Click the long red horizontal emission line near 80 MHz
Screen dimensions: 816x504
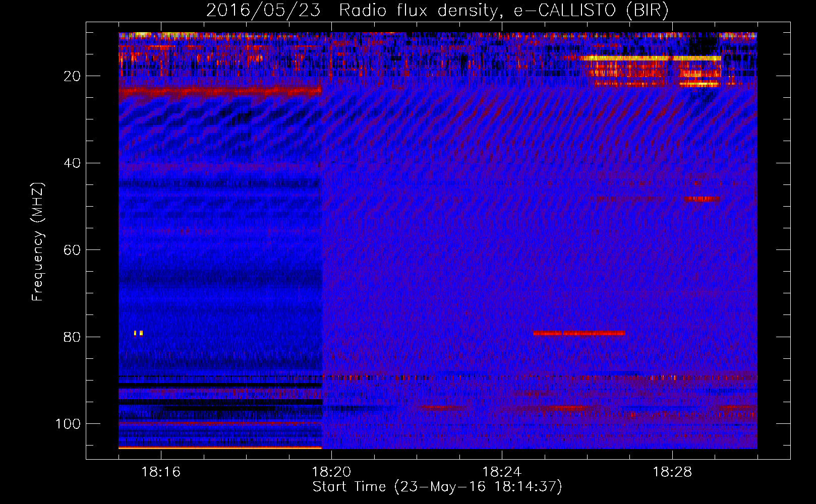tap(579, 333)
